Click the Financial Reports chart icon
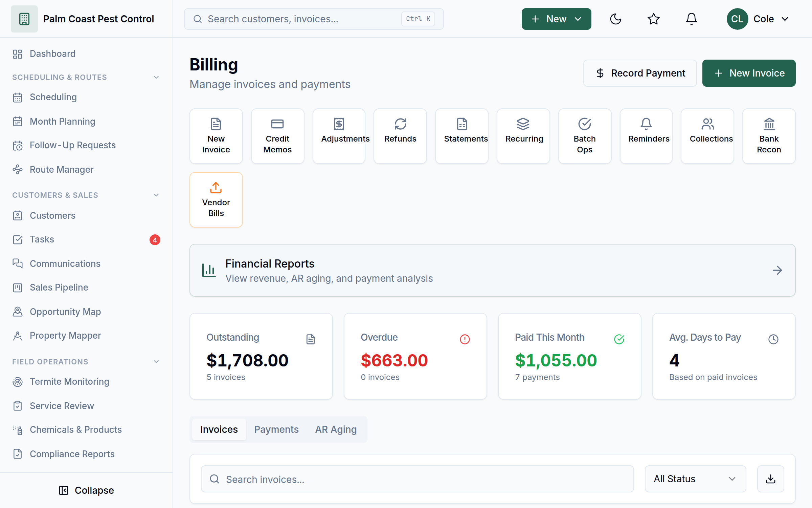The height and width of the screenshot is (508, 812). (209, 270)
